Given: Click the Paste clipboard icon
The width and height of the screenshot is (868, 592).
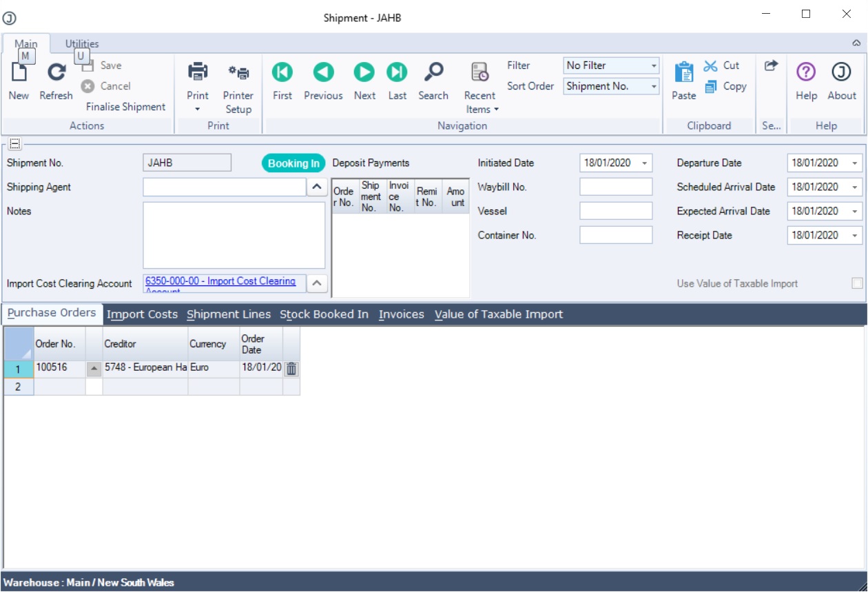Looking at the screenshot, I should [683, 72].
